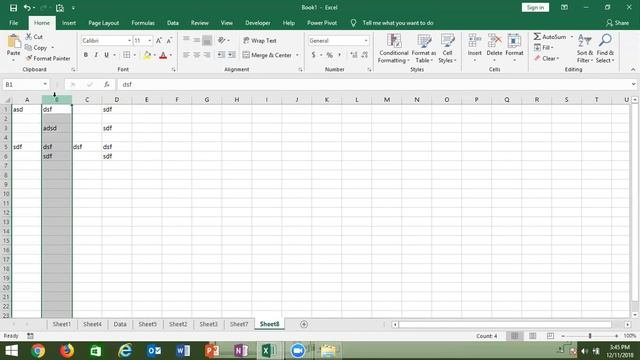Click the Insert Function fx icon
The width and height of the screenshot is (640, 360).
pos(107,84)
